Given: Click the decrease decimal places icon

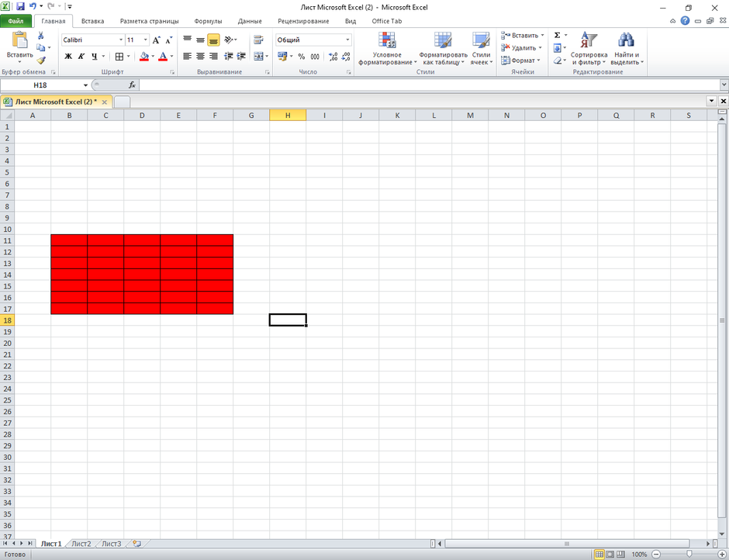Looking at the screenshot, I should tap(345, 57).
